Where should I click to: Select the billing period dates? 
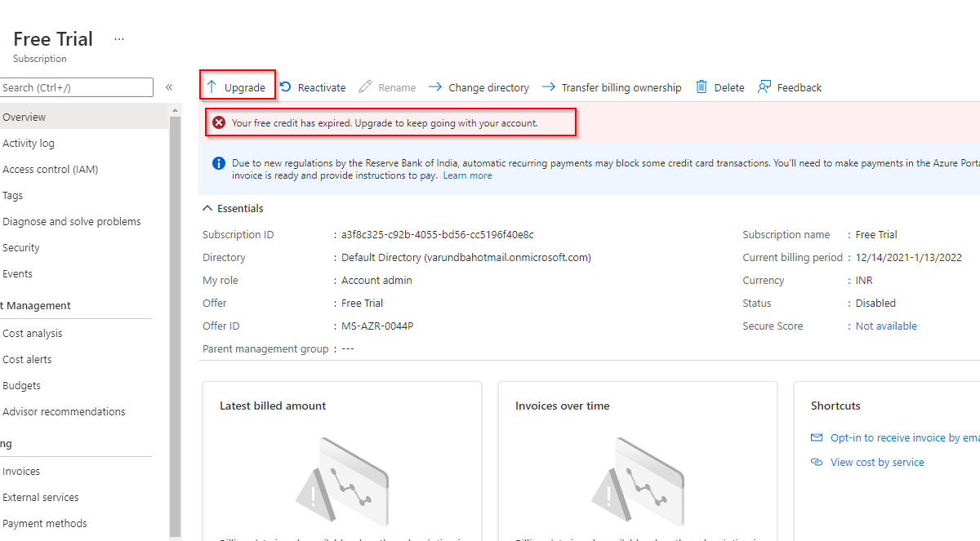pos(909,257)
